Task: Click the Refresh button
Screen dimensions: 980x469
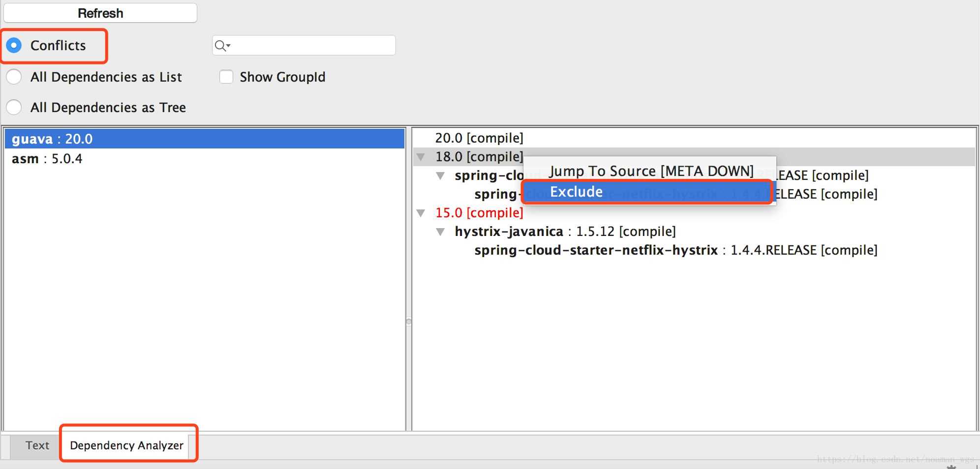Action: (100, 13)
